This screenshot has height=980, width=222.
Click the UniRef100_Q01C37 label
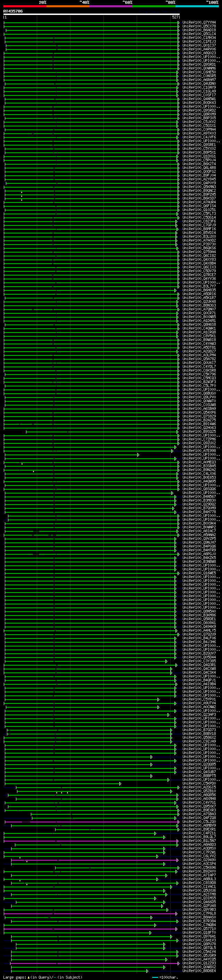pyautogui.click(x=199, y=45)
